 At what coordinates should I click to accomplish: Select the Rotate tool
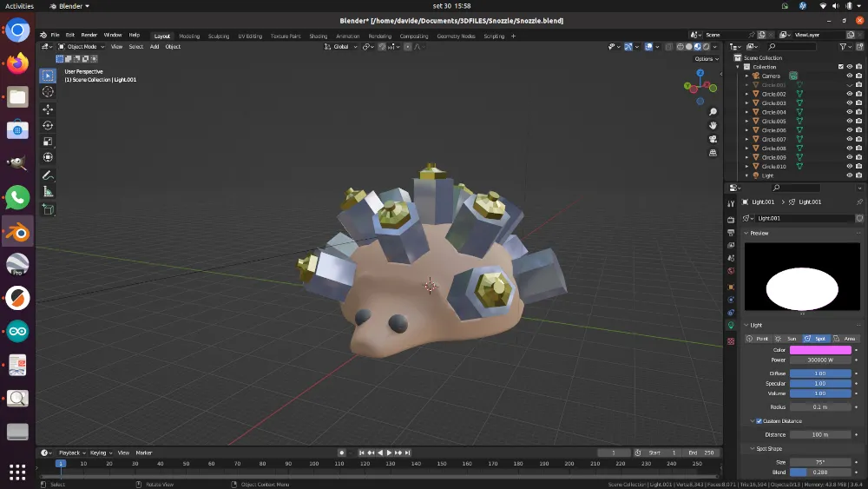pyautogui.click(x=48, y=125)
